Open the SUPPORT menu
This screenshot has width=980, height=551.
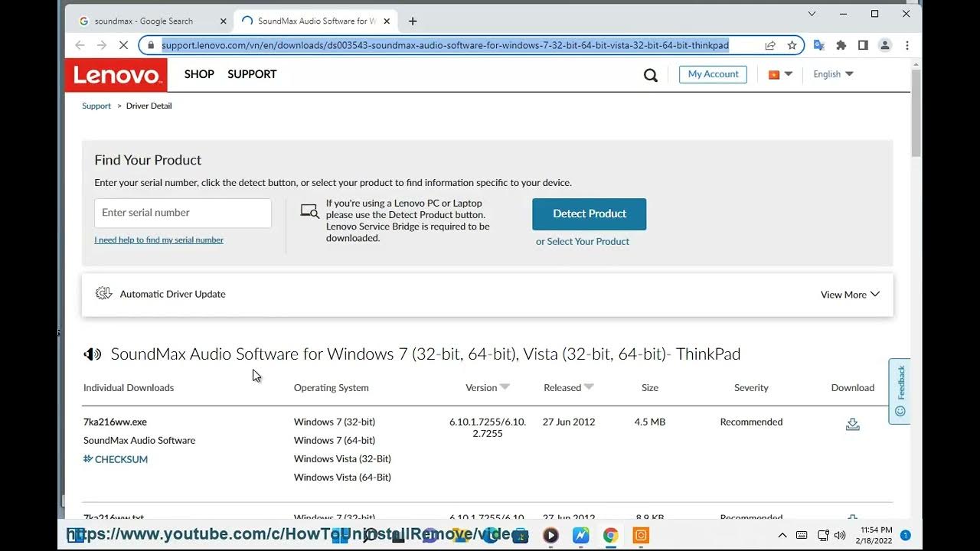coord(252,74)
